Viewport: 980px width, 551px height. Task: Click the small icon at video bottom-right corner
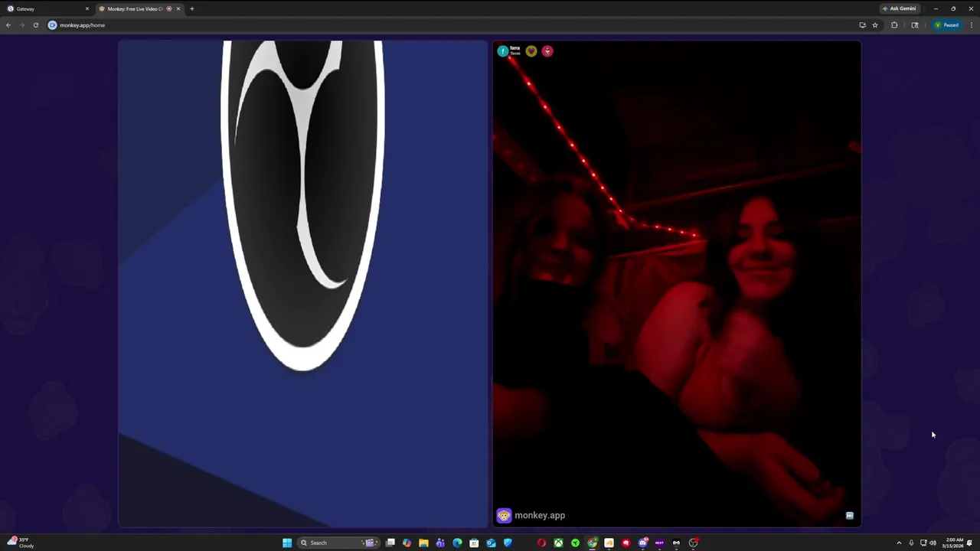point(849,516)
